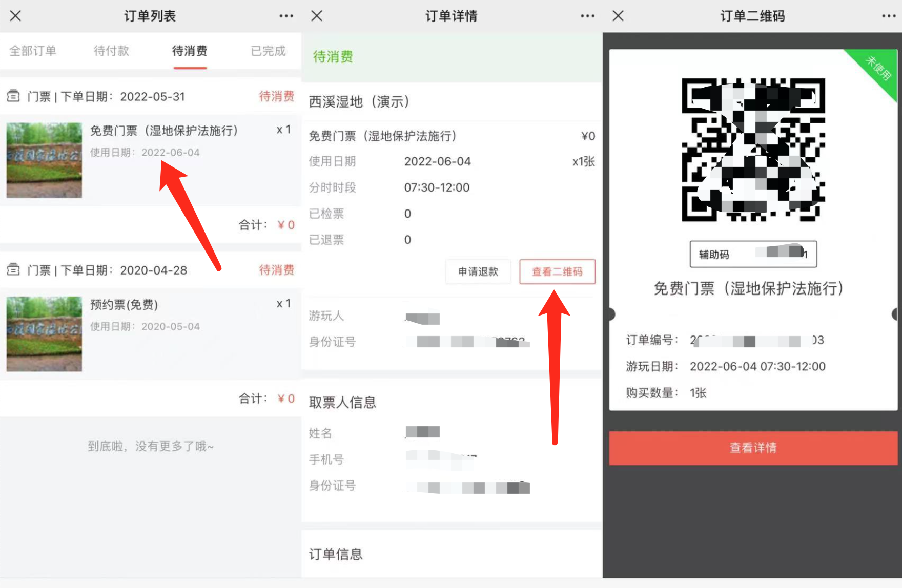Open order titled 预约票(免费)
This screenshot has width=902, height=588.
coord(124,305)
